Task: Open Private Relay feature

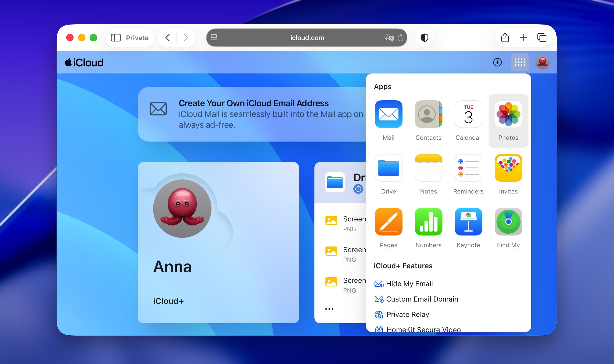Action: coord(401,314)
